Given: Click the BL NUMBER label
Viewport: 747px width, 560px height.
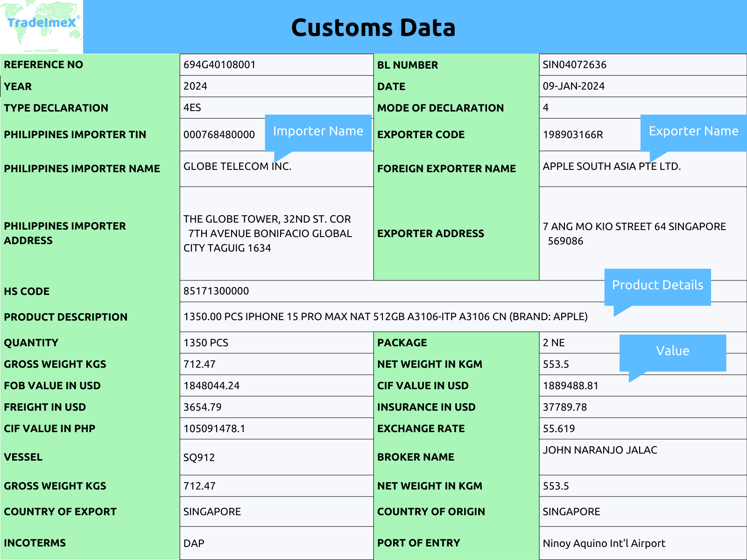Looking at the screenshot, I should [408, 65].
